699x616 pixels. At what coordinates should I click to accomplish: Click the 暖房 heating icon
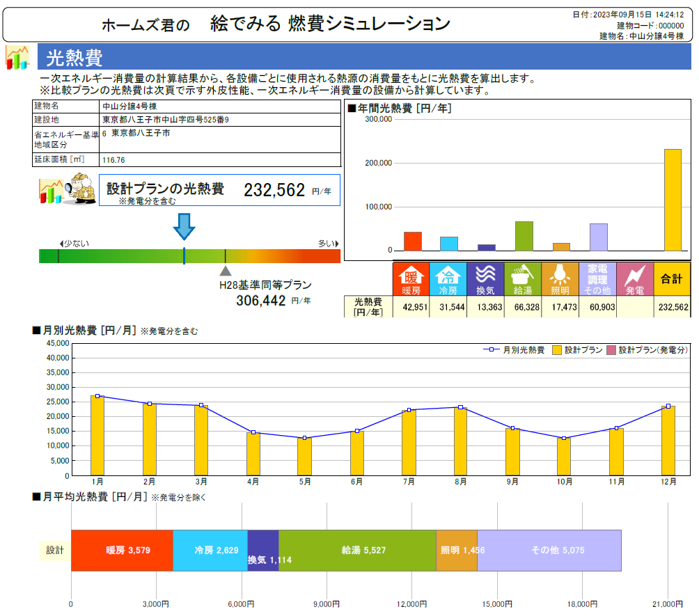click(x=411, y=278)
